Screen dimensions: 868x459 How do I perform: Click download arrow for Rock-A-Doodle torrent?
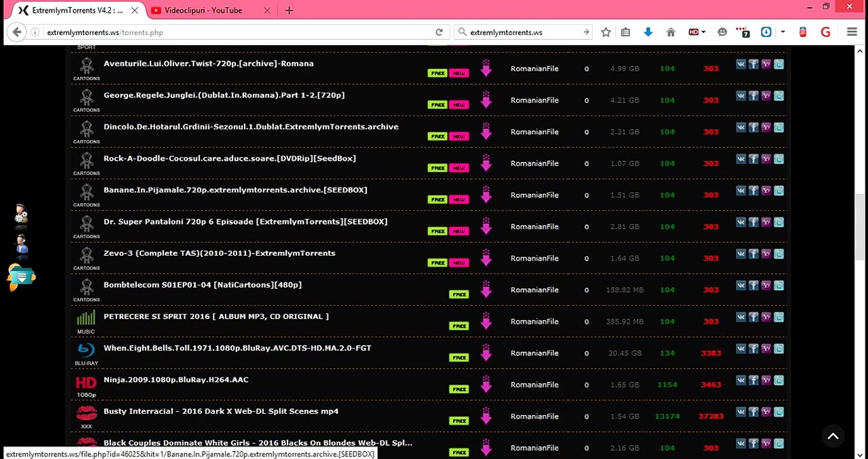click(x=486, y=163)
